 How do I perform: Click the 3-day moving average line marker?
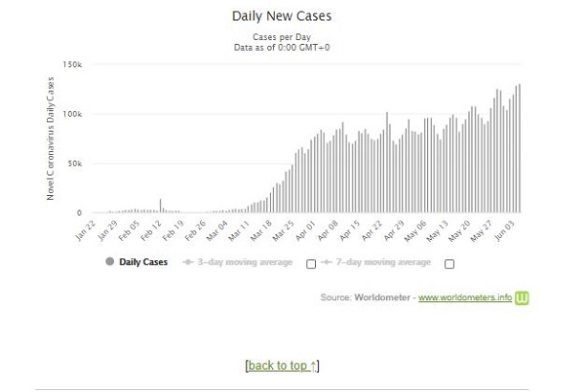pyautogui.click(x=189, y=261)
